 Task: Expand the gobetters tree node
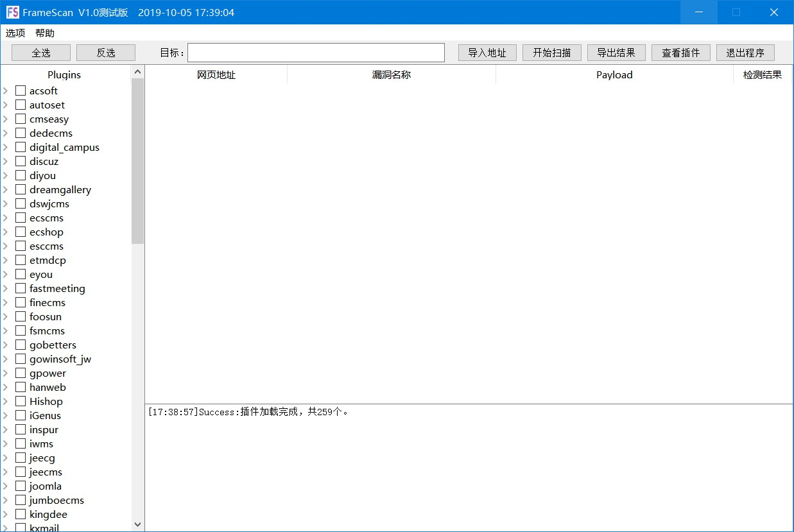pyautogui.click(x=6, y=345)
